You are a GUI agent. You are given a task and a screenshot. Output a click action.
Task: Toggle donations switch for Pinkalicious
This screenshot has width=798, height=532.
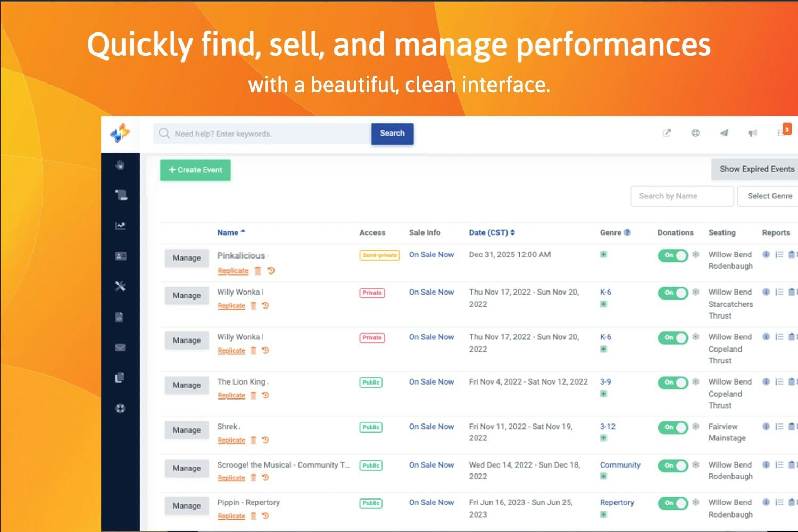tap(673, 255)
